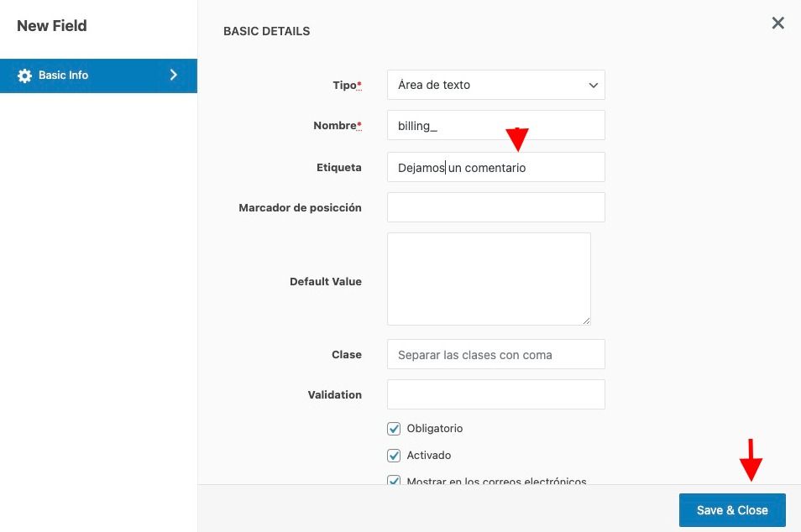The height and width of the screenshot is (532, 801).
Task: Focus the Clase input field
Action: (x=496, y=354)
